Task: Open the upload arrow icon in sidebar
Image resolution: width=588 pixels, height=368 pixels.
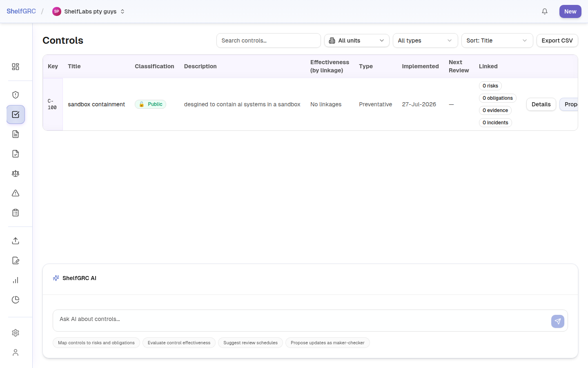Action: (16, 241)
